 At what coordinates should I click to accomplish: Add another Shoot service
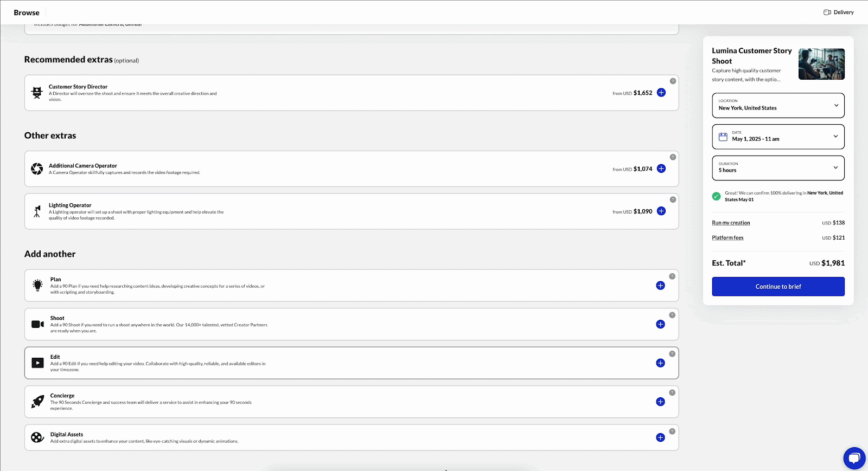[x=660, y=324]
